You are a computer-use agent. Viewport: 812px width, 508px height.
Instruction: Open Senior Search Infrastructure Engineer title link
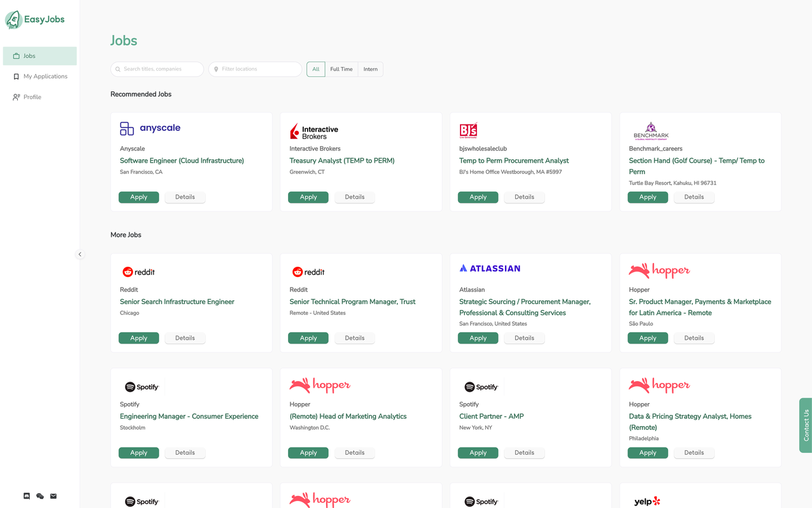click(177, 302)
